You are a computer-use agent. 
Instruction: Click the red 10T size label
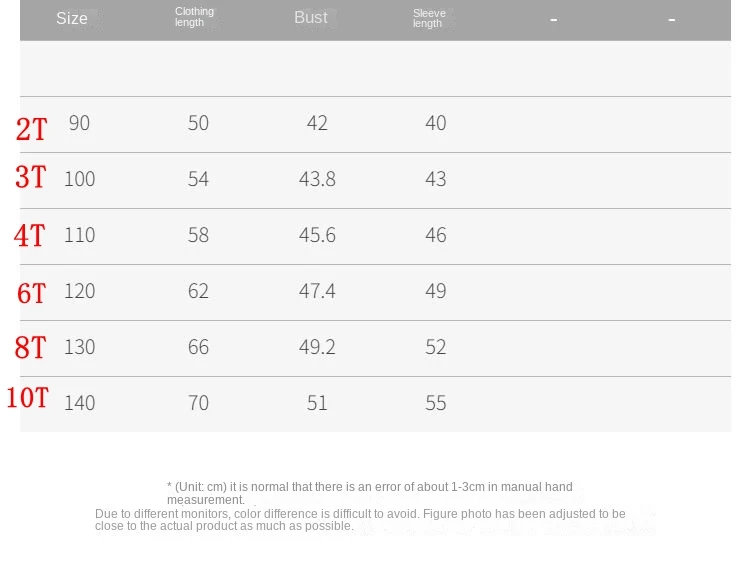click(27, 398)
